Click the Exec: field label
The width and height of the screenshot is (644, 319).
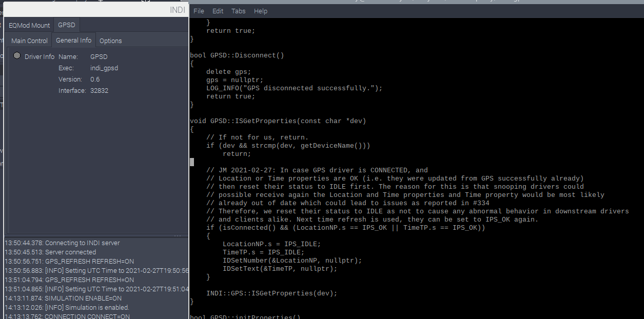[66, 68]
